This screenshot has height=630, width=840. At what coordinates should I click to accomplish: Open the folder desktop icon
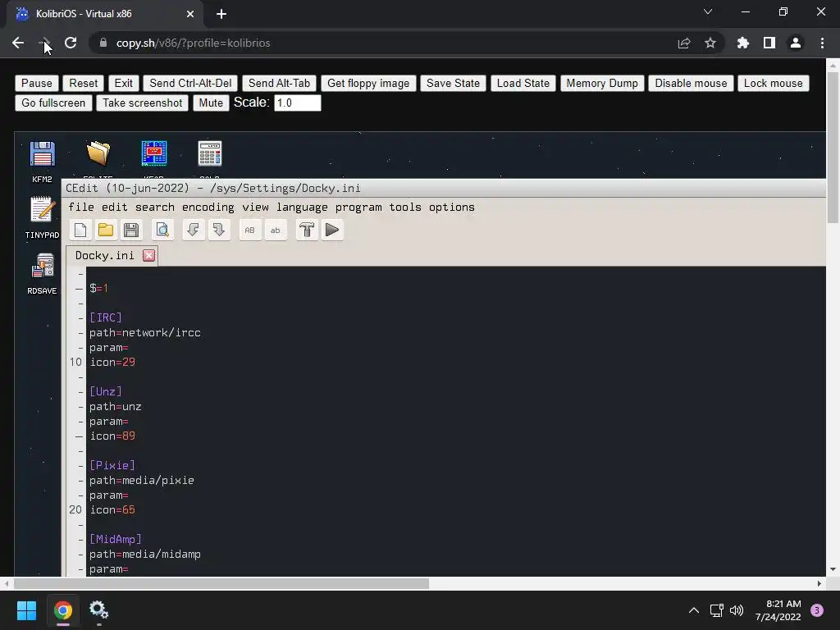click(x=98, y=153)
